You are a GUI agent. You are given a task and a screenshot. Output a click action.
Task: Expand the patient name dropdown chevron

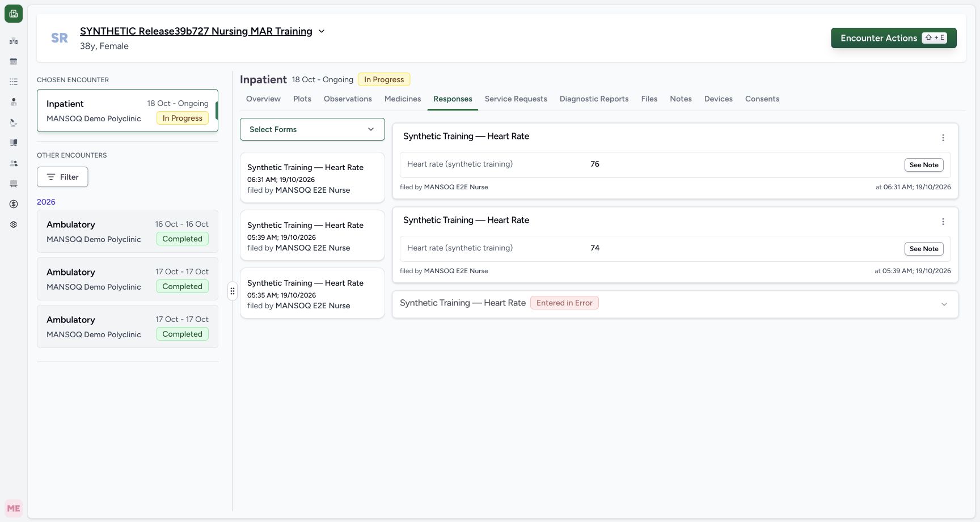click(x=322, y=31)
